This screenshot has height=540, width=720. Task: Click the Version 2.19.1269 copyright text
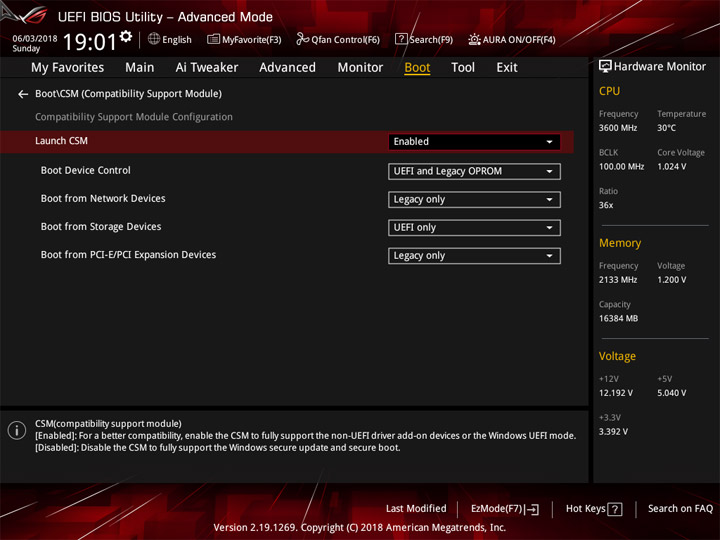tap(360, 528)
